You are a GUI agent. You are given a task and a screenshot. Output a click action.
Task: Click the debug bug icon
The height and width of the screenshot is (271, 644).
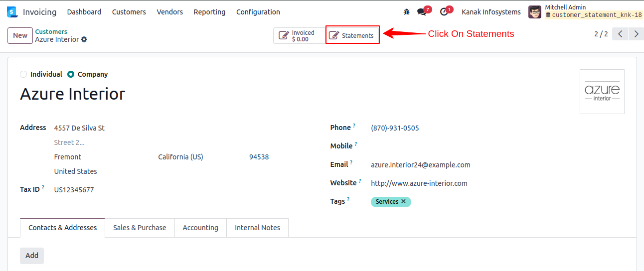click(407, 12)
